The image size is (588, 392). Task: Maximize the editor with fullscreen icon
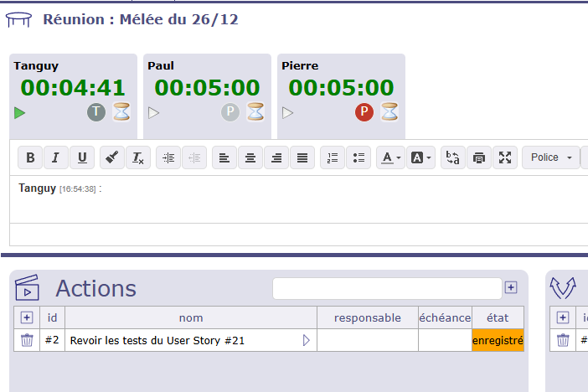(x=505, y=157)
